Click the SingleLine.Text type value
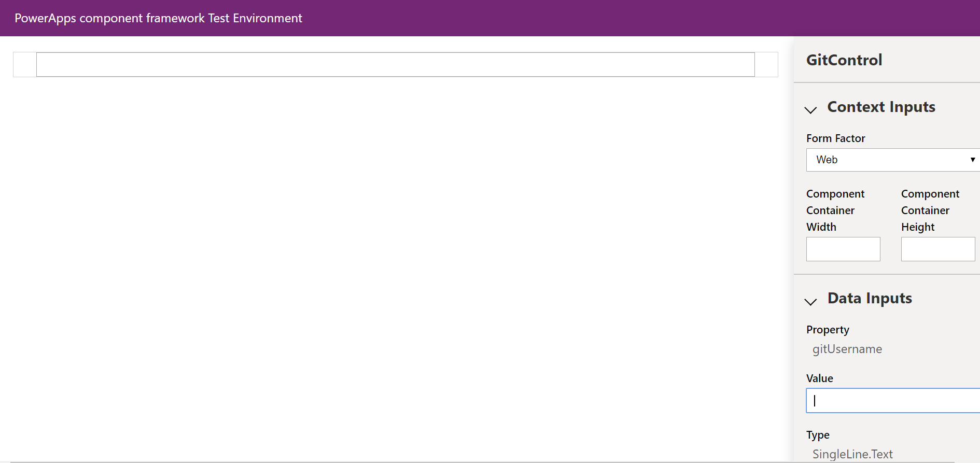This screenshot has height=463, width=980. click(x=852, y=454)
